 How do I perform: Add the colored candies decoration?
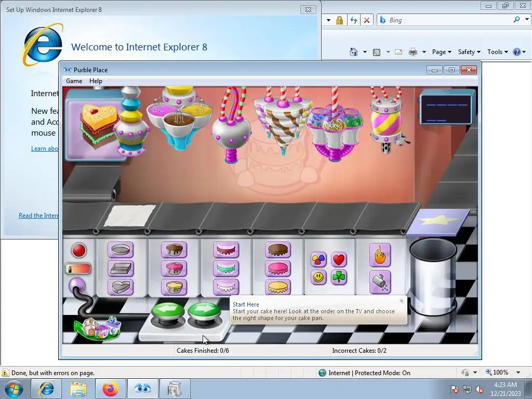[318, 260]
